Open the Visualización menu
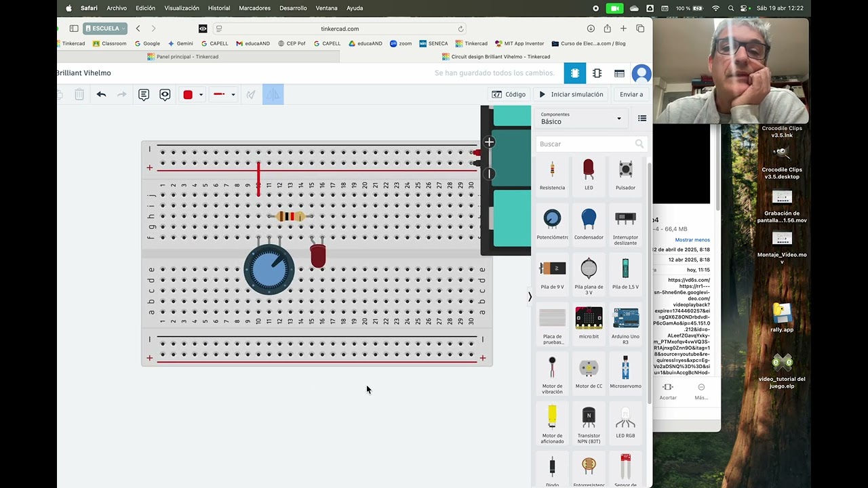Image resolution: width=868 pixels, height=488 pixels. click(x=182, y=8)
